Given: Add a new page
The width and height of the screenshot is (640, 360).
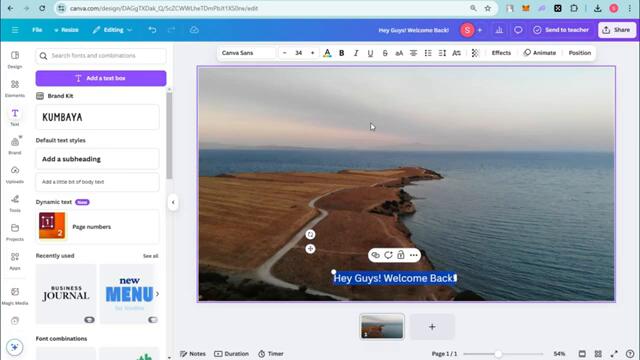Looking at the screenshot, I should coord(432,327).
